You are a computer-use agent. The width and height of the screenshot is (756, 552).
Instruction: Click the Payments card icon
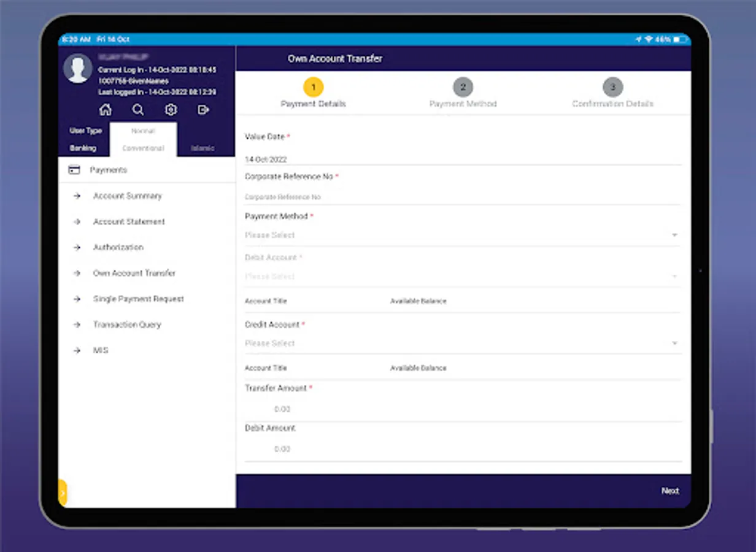pyautogui.click(x=74, y=170)
